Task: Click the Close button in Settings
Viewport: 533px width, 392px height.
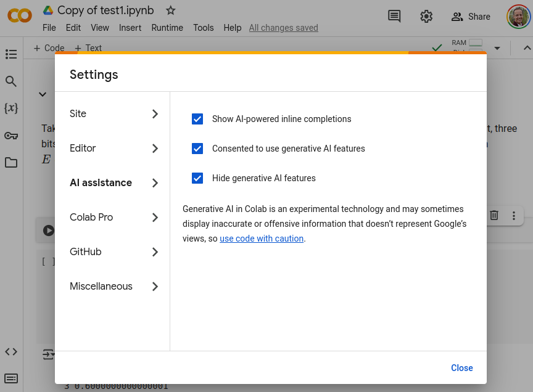Action: tap(461, 368)
